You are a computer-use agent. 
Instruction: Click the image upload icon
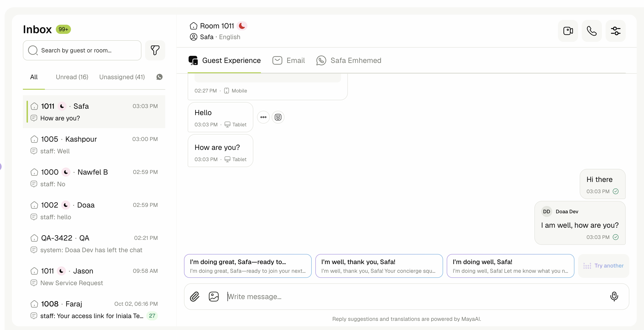click(214, 297)
